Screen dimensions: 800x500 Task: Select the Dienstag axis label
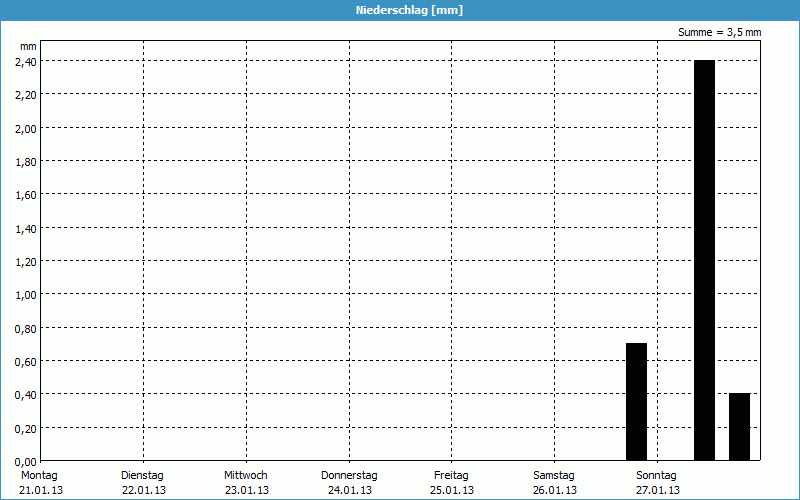coord(142,475)
